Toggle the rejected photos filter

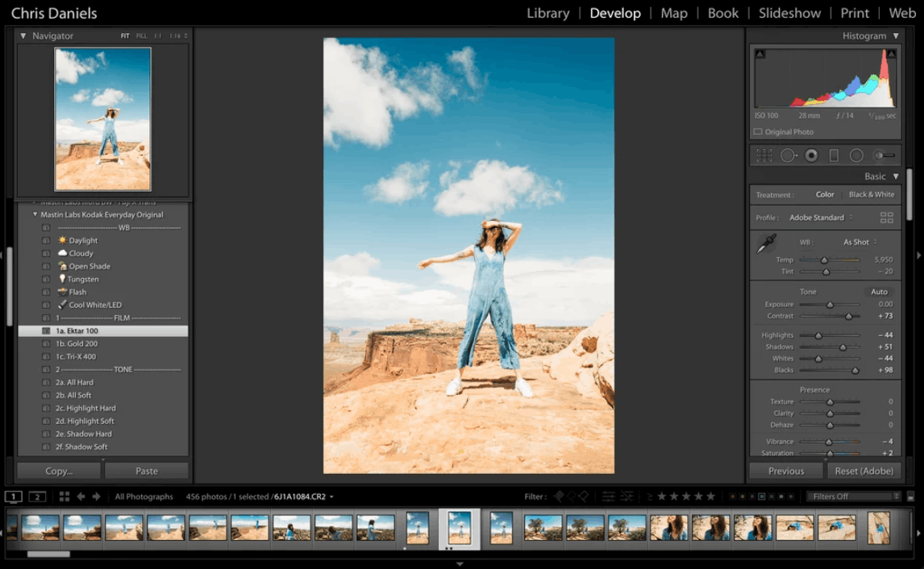(584, 496)
